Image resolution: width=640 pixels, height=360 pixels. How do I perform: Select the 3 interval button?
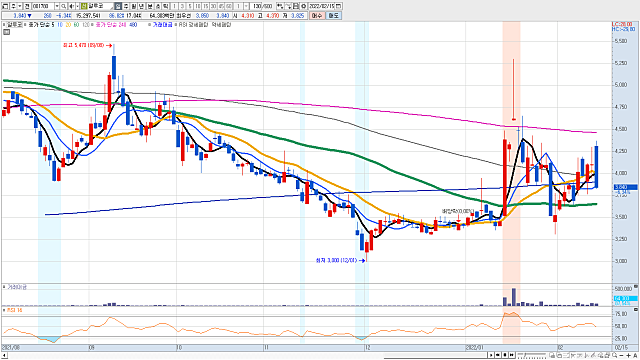click(182, 6)
